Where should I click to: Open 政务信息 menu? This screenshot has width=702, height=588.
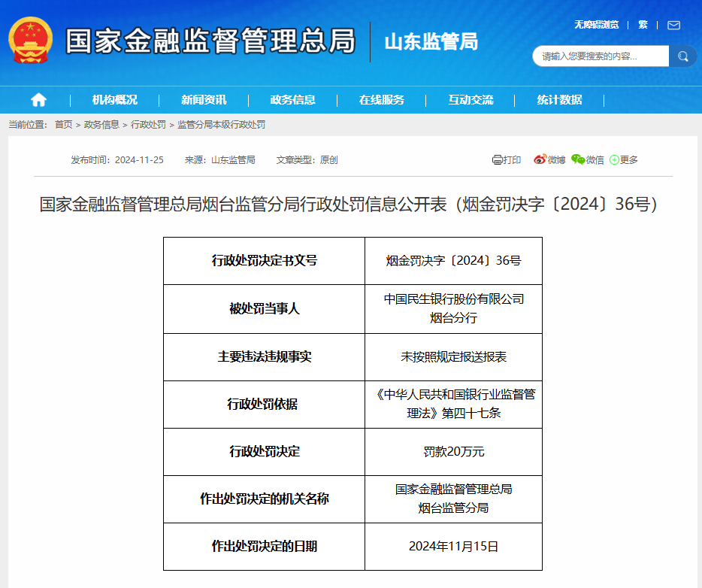[293, 100]
